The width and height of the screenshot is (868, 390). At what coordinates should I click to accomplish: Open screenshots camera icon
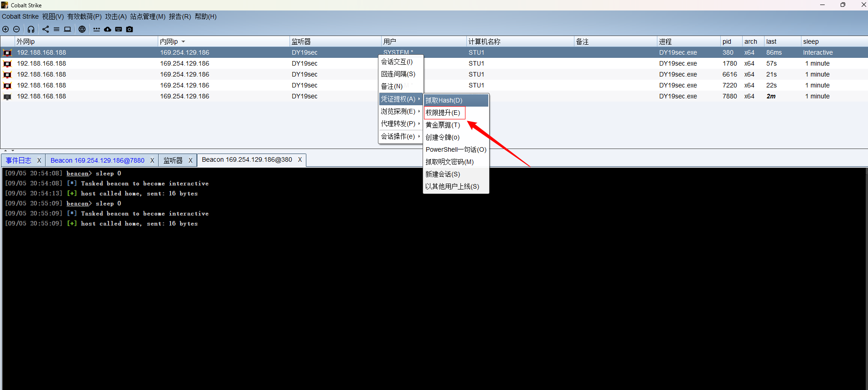coord(129,29)
